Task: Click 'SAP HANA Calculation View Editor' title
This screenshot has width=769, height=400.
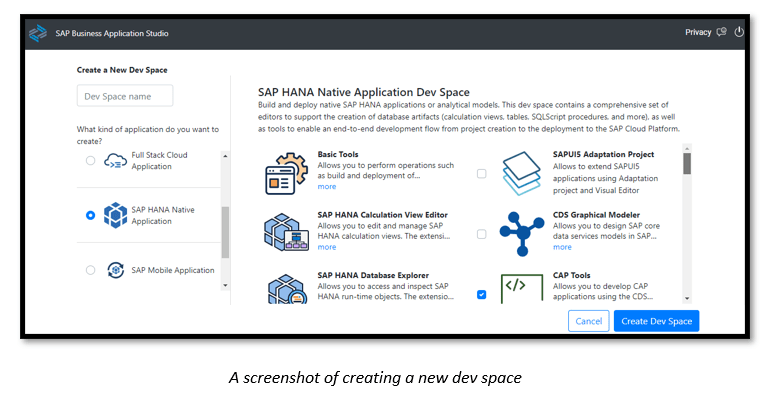Action: pyautogui.click(x=383, y=215)
